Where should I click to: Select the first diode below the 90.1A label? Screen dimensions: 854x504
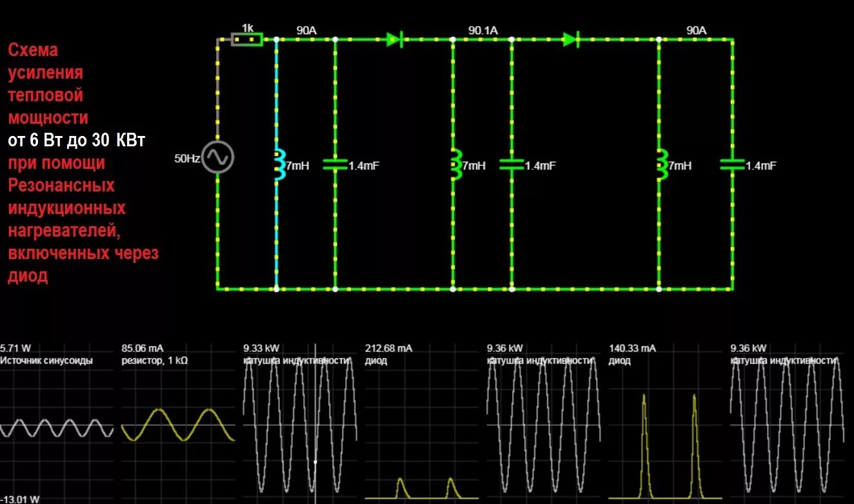click(395, 39)
